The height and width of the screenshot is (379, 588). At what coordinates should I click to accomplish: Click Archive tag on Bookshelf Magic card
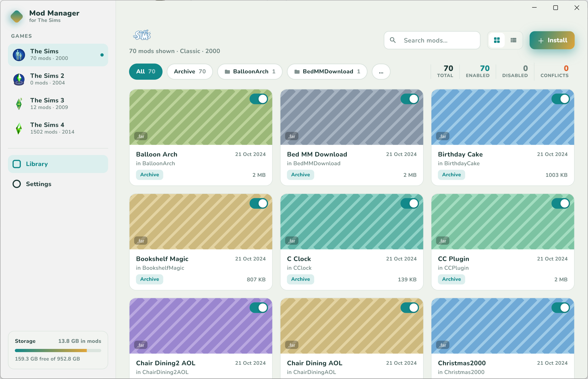click(150, 279)
